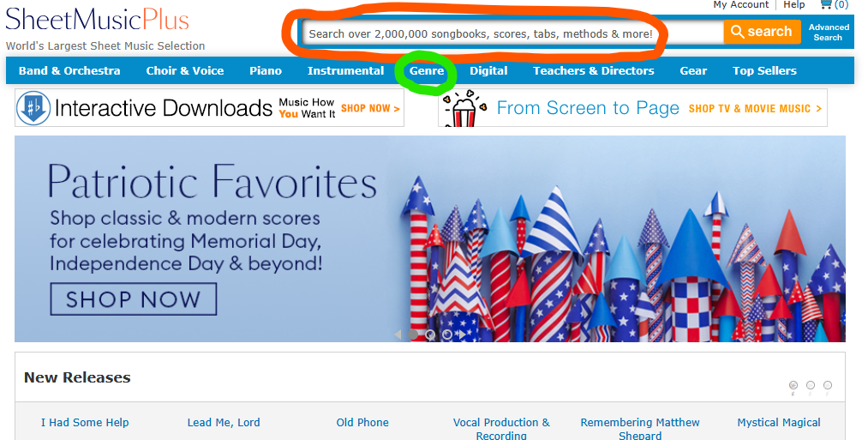This screenshot has height=440, width=868.
Task: Click SHOP NOW on Patriotic Favorites banner
Action: pos(133,299)
